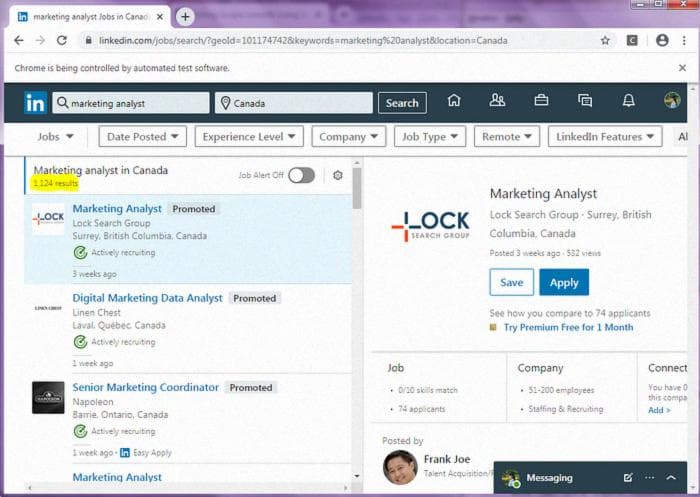Click the marketing analyst keyword search field

coord(131,103)
